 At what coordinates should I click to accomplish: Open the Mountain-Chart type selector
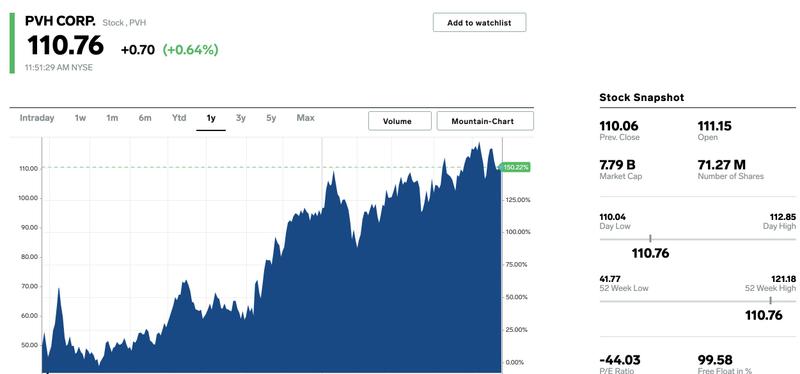[x=485, y=121]
